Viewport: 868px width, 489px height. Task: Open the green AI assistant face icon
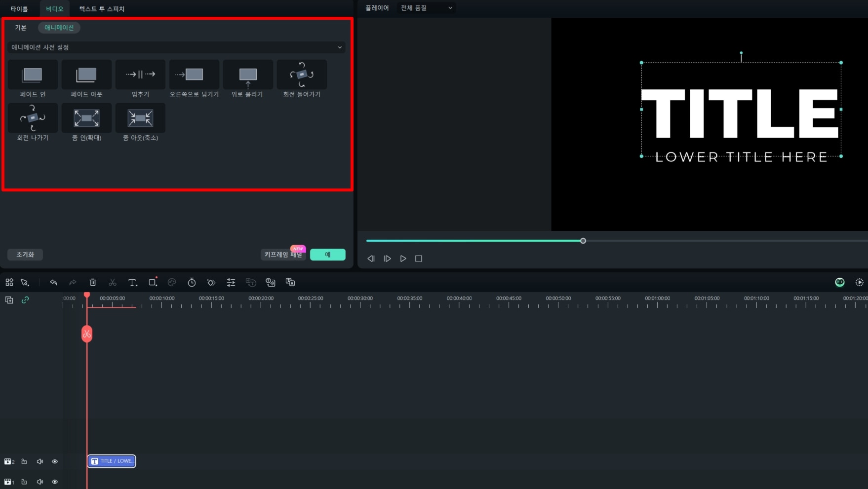(840, 282)
